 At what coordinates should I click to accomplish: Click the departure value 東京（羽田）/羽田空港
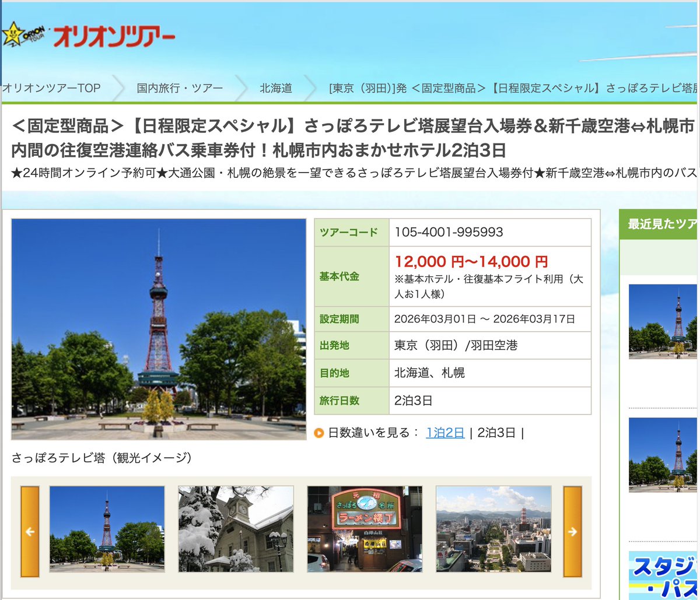(456, 345)
